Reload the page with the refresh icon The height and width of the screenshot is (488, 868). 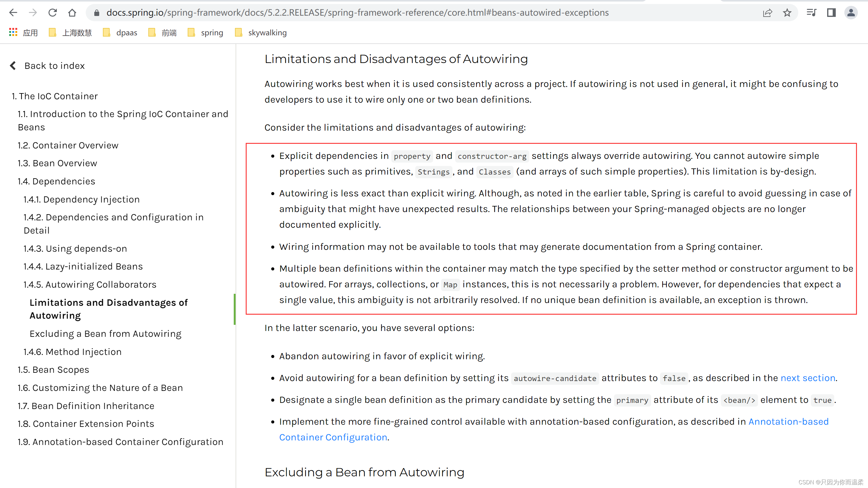pos(53,13)
